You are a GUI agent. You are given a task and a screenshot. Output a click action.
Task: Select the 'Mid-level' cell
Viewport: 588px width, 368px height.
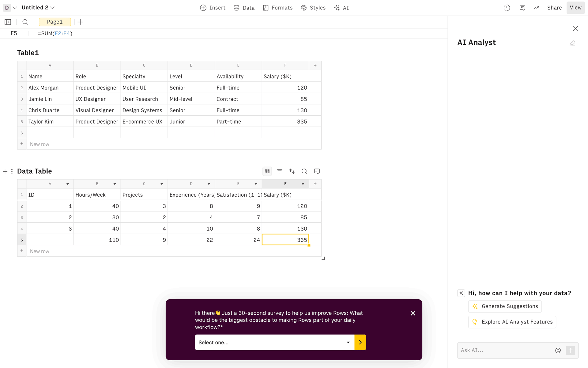point(191,99)
